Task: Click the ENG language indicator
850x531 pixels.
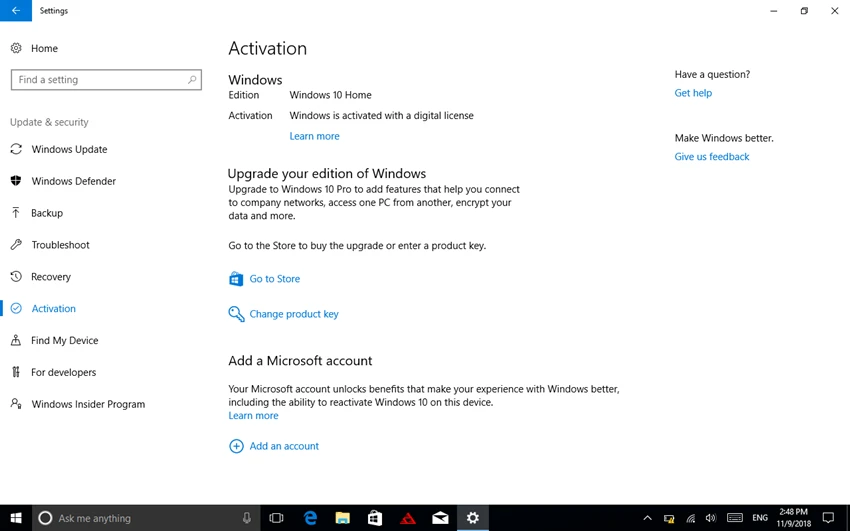Action: tap(760, 518)
